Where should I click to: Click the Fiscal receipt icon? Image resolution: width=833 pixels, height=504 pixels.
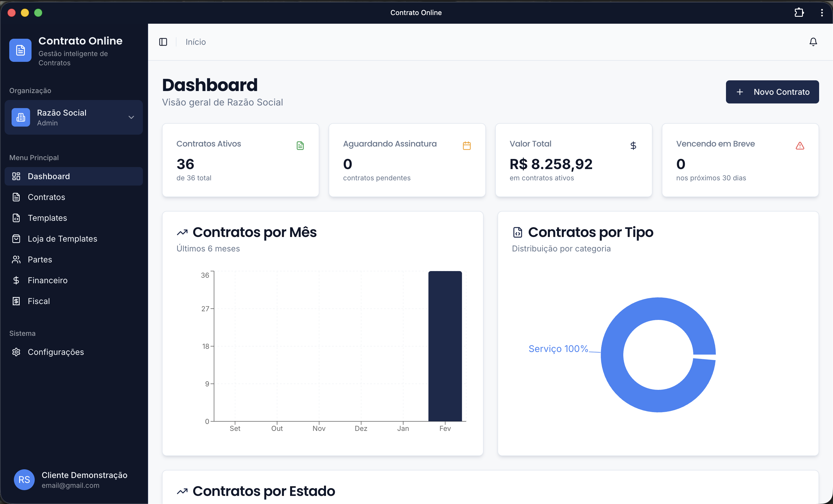pyautogui.click(x=16, y=301)
